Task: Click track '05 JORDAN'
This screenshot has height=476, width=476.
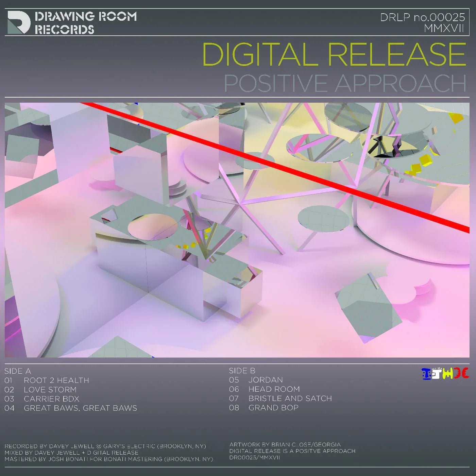Action: tap(256, 380)
